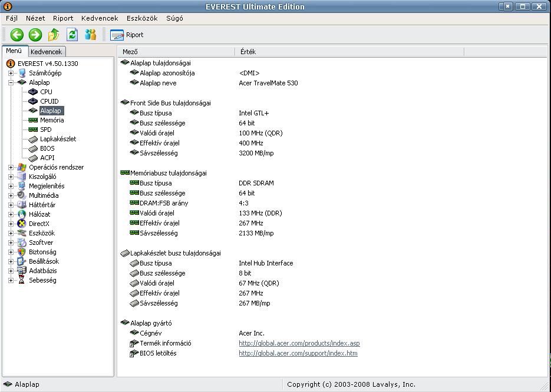Expand the Számítógép tree node
551x392 pixels.
point(11,74)
